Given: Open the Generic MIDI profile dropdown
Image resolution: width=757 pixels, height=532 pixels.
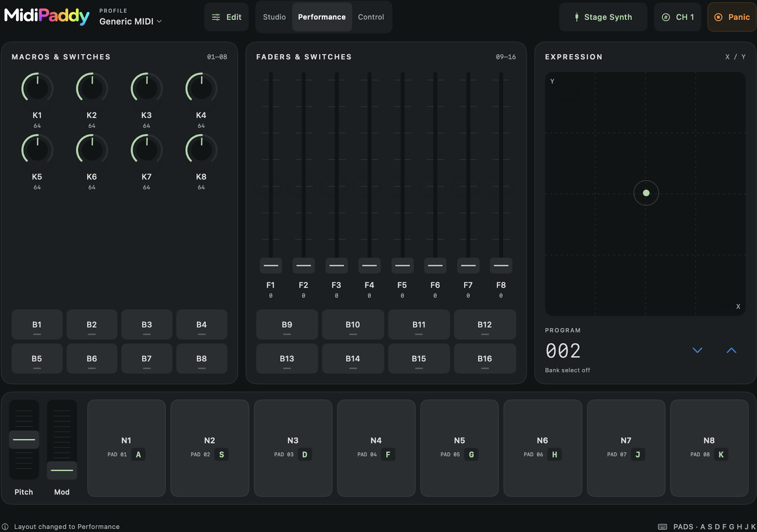Looking at the screenshot, I should (x=131, y=21).
